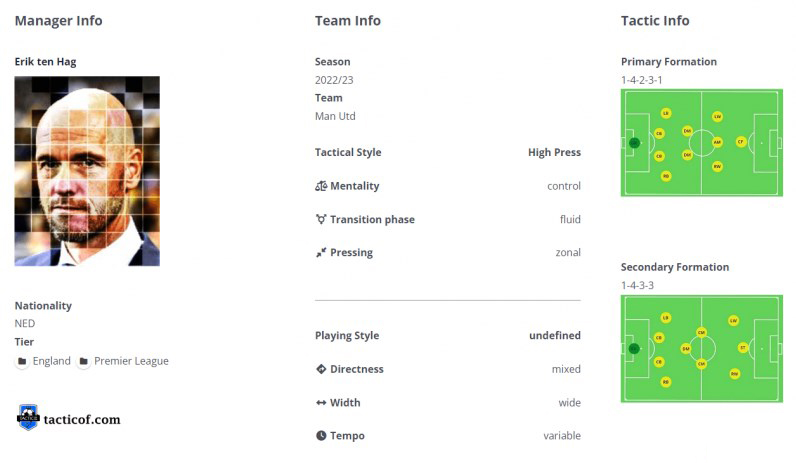The height and width of the screenshot is (463, 796).
Task: Click the green goalkeeper dot in primary formation
Action: click(x=634, y=143)
